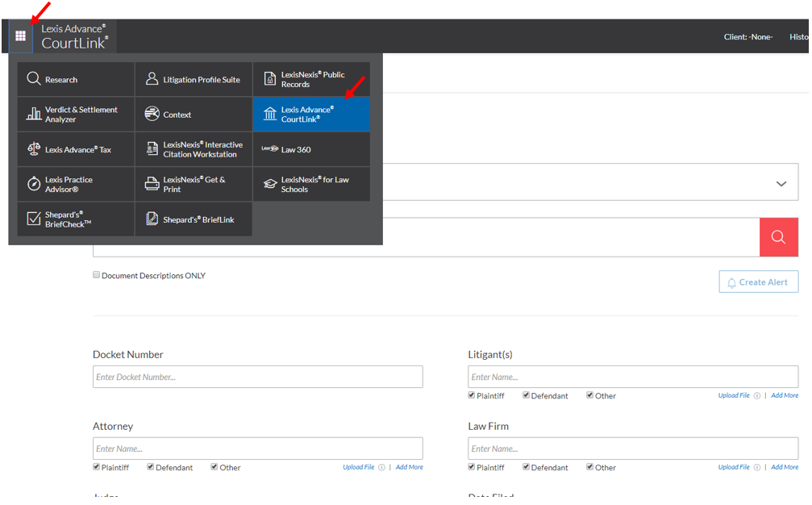Screen dimensions: 812x505
Task: Expand the court selection dropdown chevron
Action: (x=781, y=182)
